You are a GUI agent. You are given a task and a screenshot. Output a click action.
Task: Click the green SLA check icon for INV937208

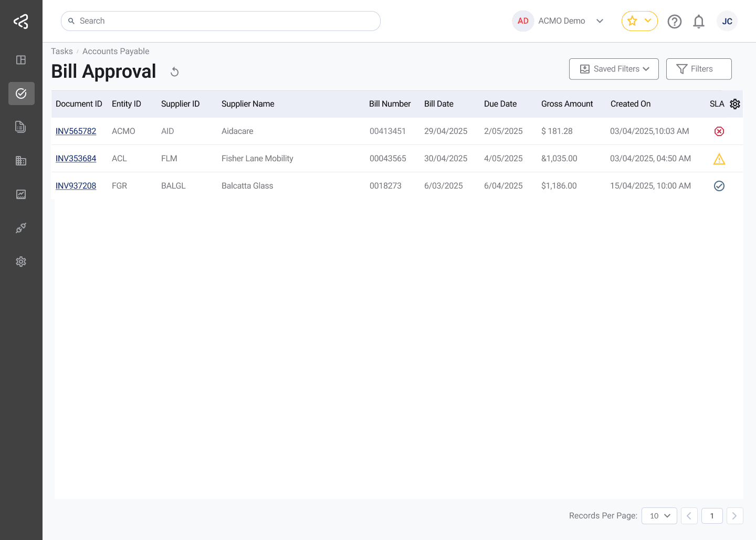[719, 186]
